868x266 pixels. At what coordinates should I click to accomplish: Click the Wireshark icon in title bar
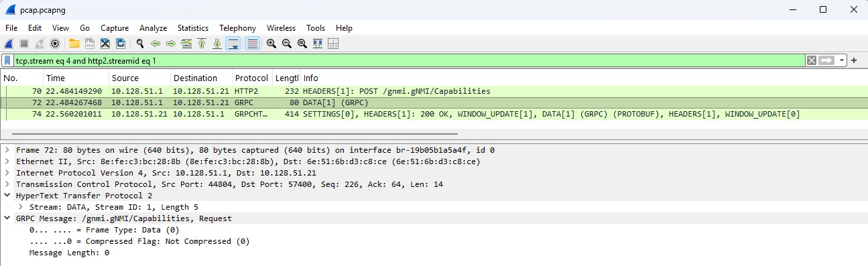pyautogui.click(x=10, y=10)
